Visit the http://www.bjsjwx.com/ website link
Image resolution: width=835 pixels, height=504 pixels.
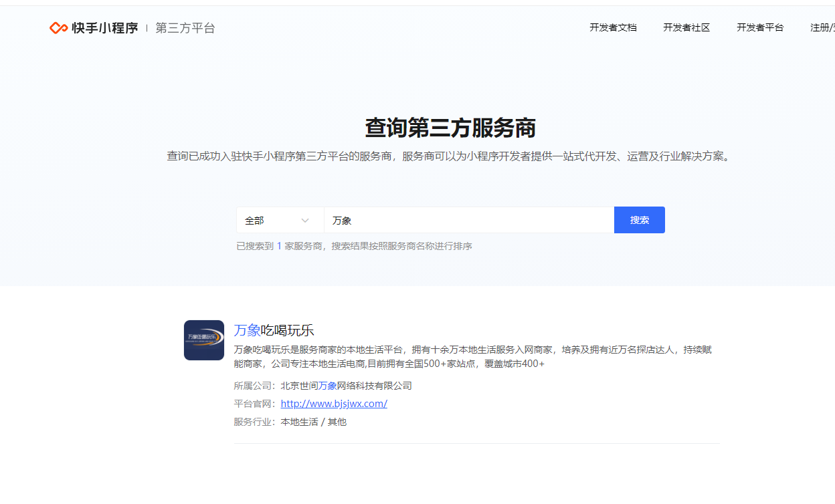(334, 404)
